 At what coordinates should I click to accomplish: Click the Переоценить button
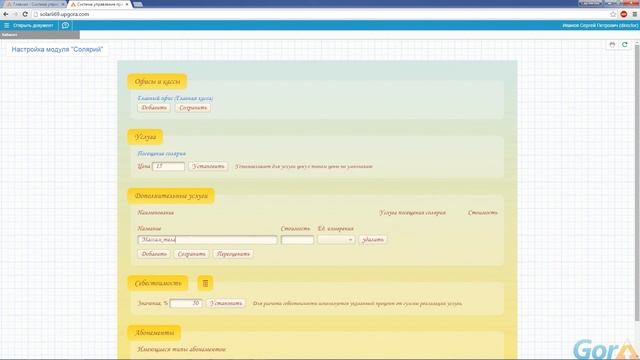(x=233, y=254)
